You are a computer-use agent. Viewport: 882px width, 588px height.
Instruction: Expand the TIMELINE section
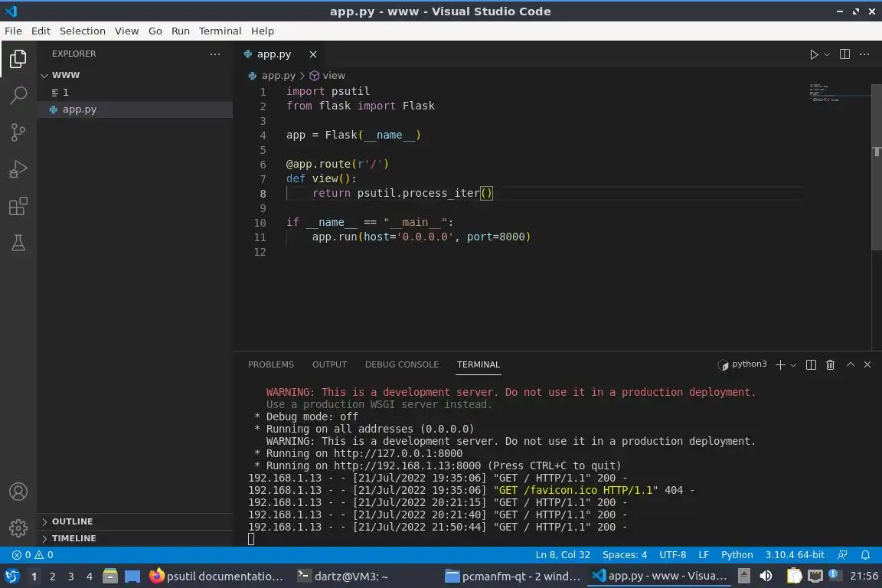[135, 538]
